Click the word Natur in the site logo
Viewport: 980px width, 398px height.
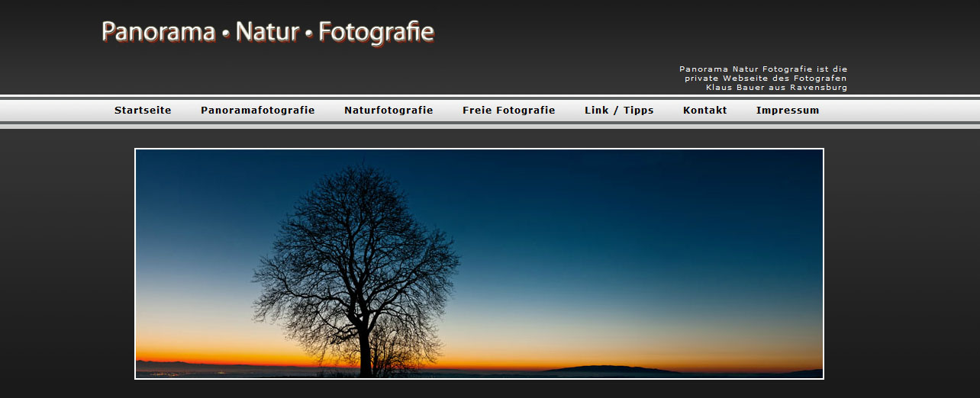click(x=266, y=32)
